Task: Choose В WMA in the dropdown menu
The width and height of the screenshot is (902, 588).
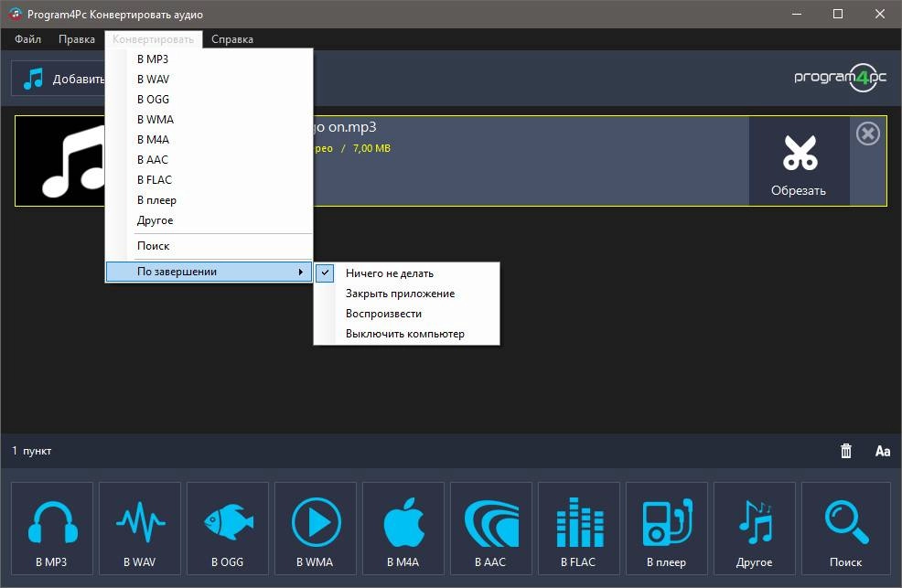Action: (209, 120)
